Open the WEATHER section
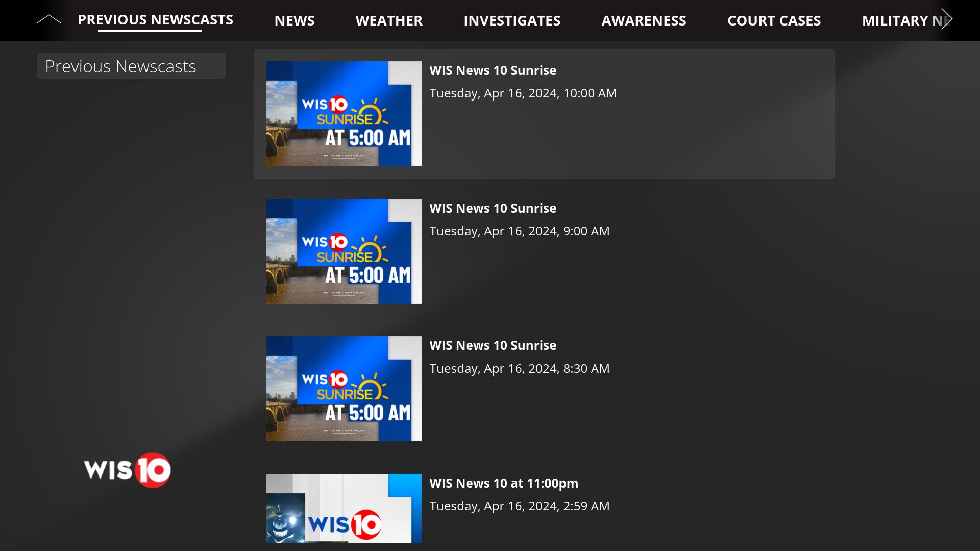This screenshot has height=551, width=980. click(389, 20)
